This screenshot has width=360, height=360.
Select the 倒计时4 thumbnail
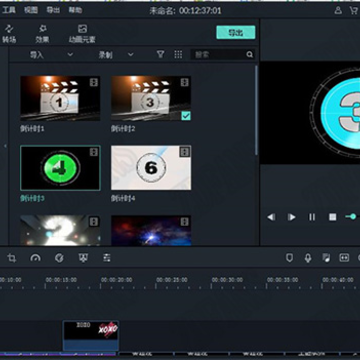[151, 168]
